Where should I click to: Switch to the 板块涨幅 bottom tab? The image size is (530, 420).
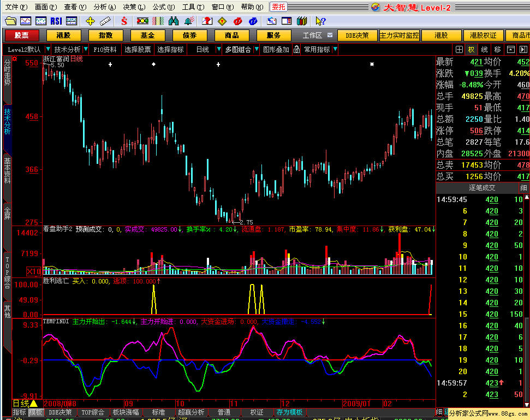pyautogui.click(x=126, y=412)
